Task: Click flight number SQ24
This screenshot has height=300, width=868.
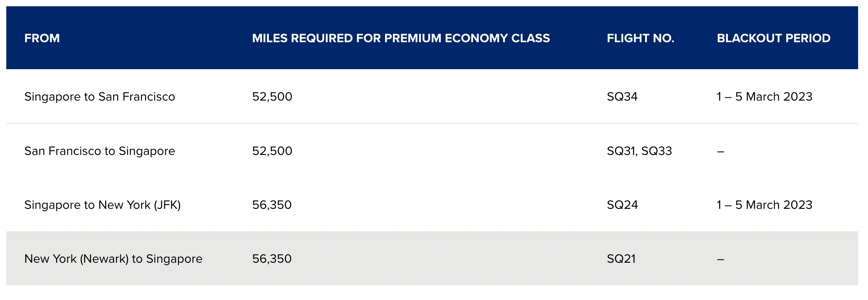Action: (x=622, y=205)
